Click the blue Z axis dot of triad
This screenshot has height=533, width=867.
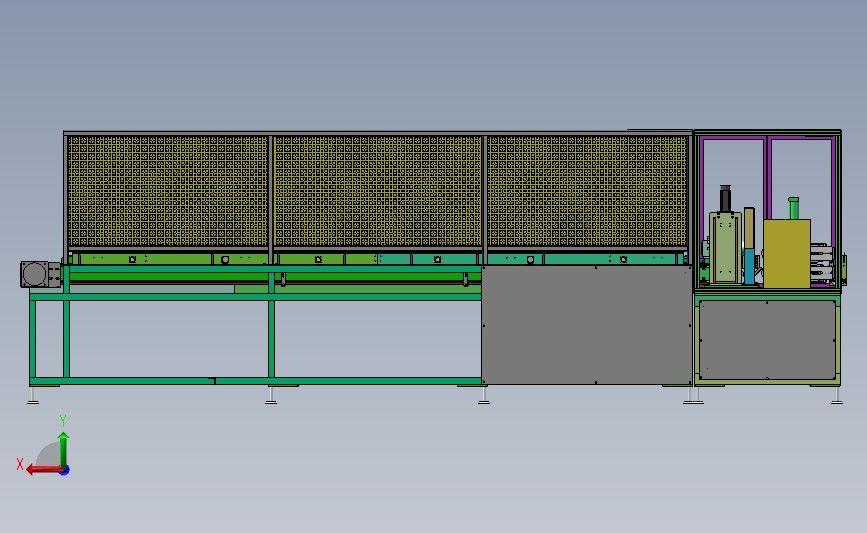click(x=65, y=471)
